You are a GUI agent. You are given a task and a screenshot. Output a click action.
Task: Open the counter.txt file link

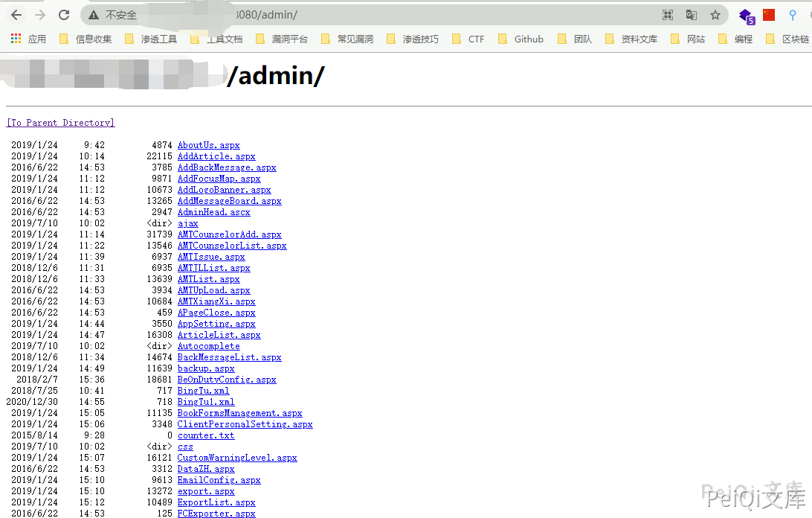pyautogui.click(x=206, y=435)
